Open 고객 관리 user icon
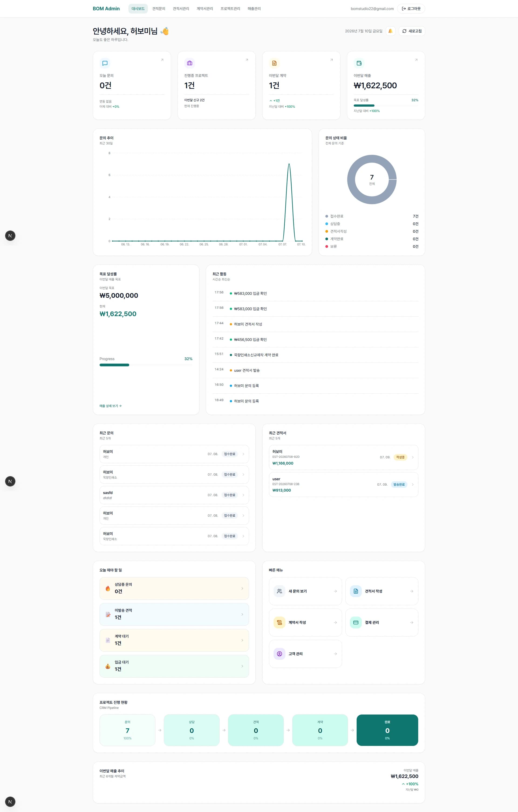 tap(280, 654)
